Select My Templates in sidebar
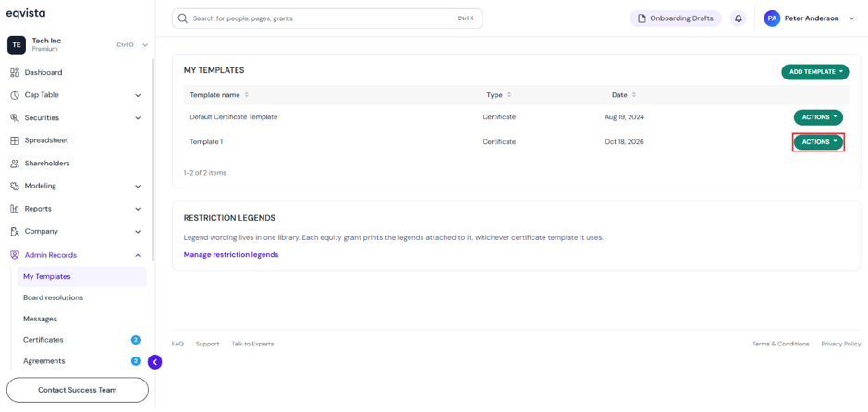The height and width of the screenshot is (412, 868). [x=81, y=276]
